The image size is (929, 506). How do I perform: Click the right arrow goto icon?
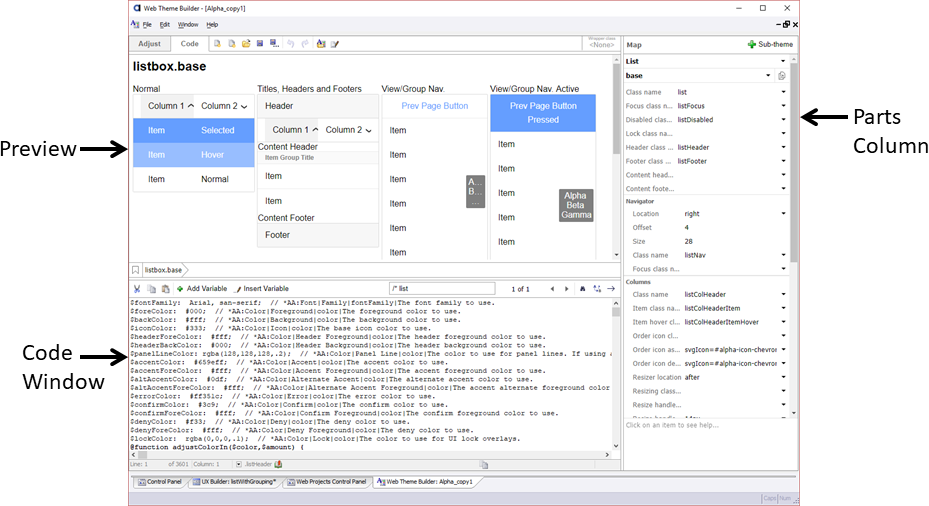click(611, 289)
